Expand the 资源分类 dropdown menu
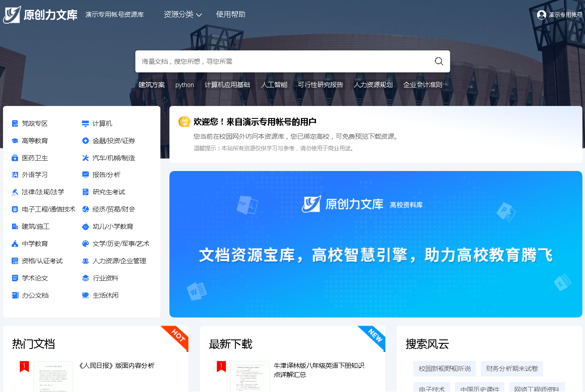The width and height of the screenshot is (585, 392). [182, 15]
